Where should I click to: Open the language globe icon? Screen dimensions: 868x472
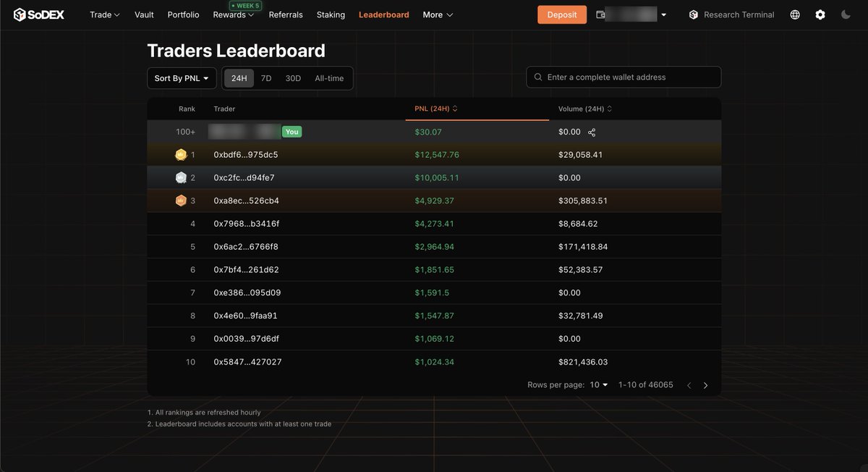(x=795, y=14)
